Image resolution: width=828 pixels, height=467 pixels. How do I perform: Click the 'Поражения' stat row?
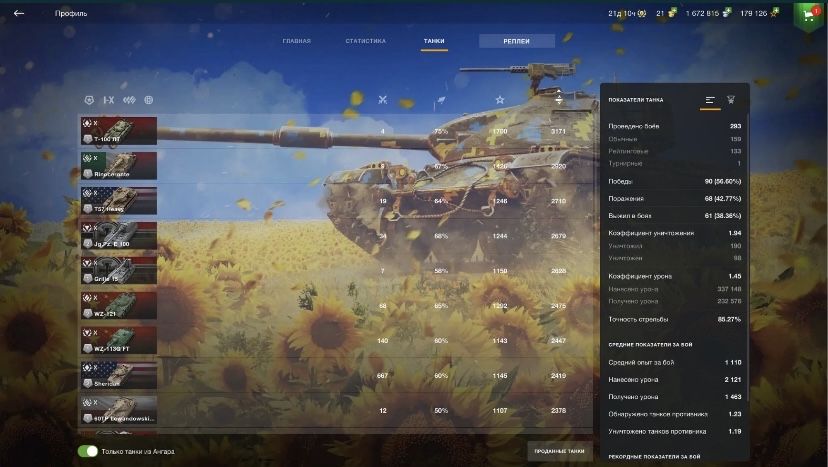tap(674, 199)
